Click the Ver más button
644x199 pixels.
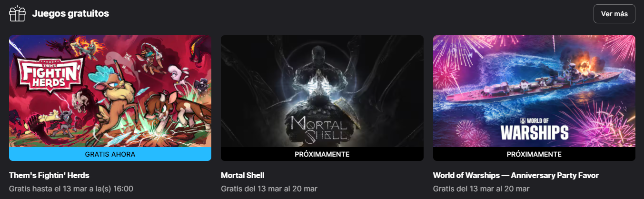click(614, 14)
